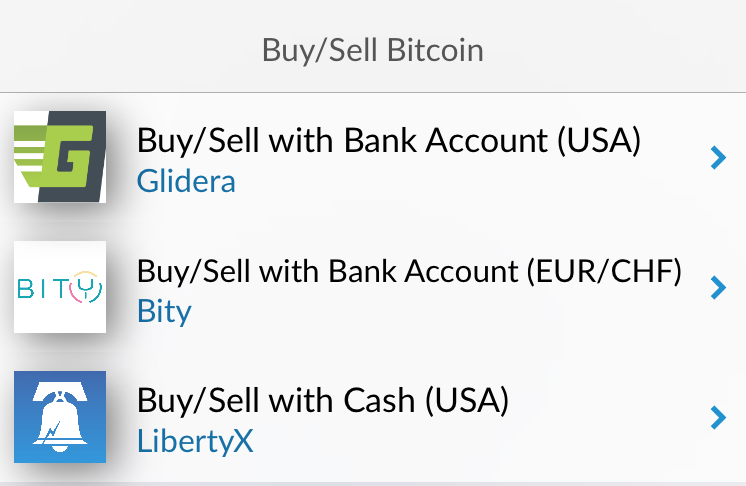Viewport: 746px width, 486px height.
Task: Click empty header area left of the title
Action: [120, 48]
